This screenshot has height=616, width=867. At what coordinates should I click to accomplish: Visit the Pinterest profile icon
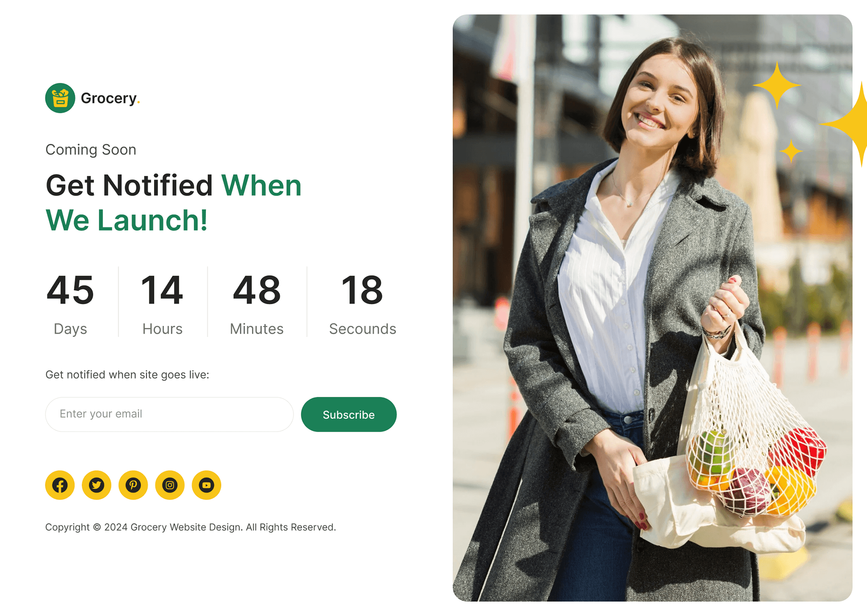(x=133, y=485)
